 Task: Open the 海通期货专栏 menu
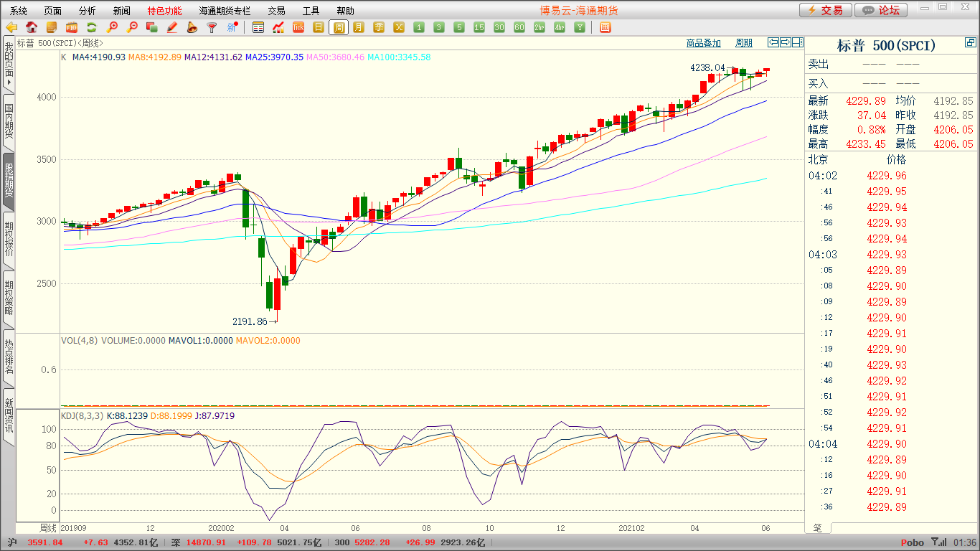point(225,11)
